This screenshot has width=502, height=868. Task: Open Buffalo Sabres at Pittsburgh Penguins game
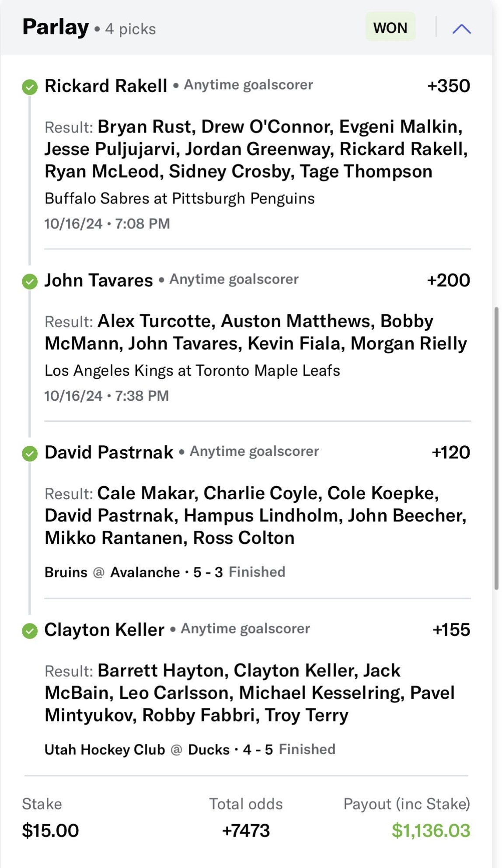pos(180,198)
